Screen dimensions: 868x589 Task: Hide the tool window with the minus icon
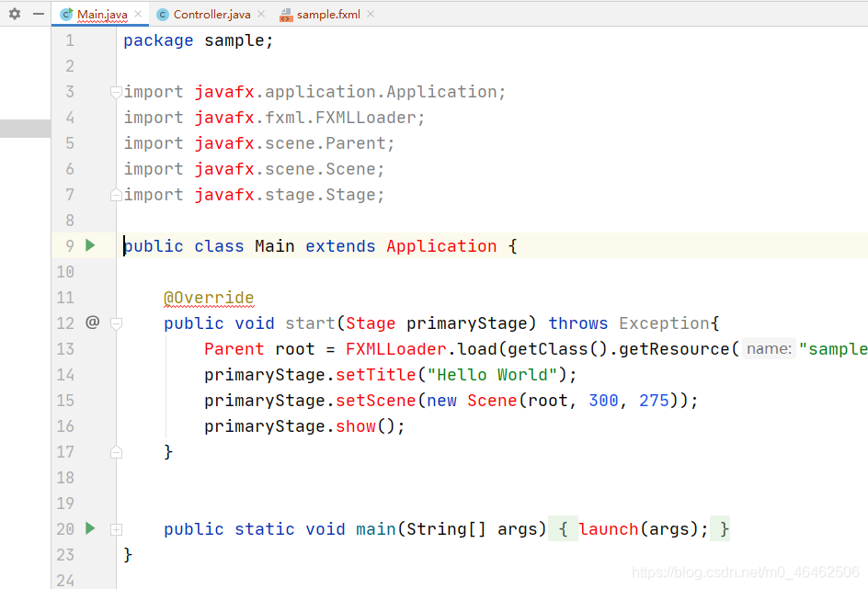(x=38, y=15)
